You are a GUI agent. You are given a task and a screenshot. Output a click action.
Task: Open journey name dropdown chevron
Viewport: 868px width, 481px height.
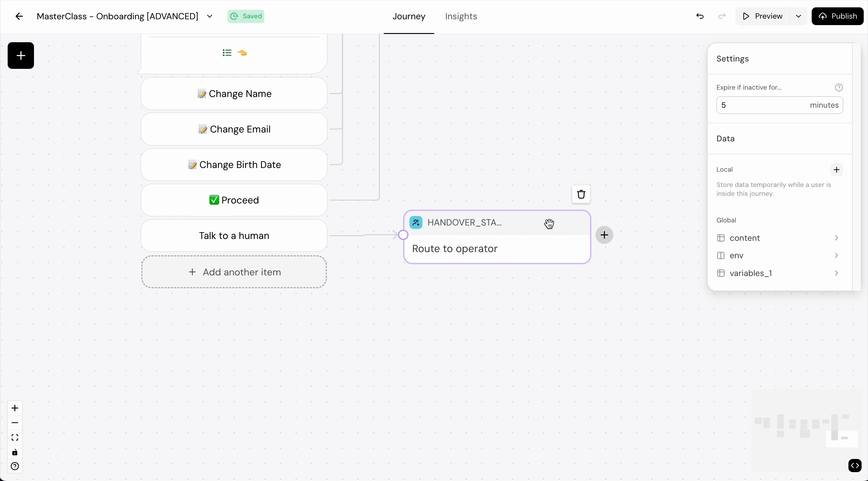point(210,16)
